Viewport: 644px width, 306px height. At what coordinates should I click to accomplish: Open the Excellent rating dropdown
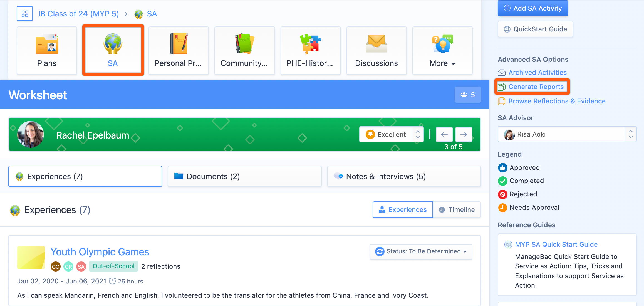391,135
